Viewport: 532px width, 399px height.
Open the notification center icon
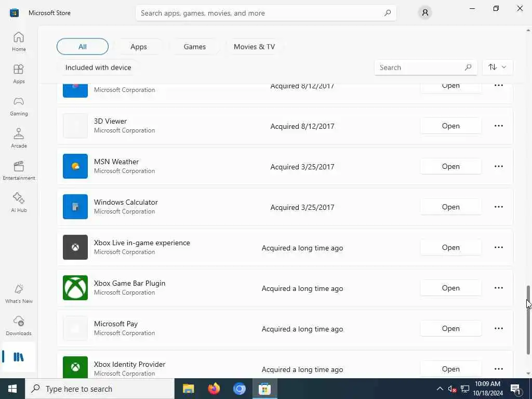(516, 389)
